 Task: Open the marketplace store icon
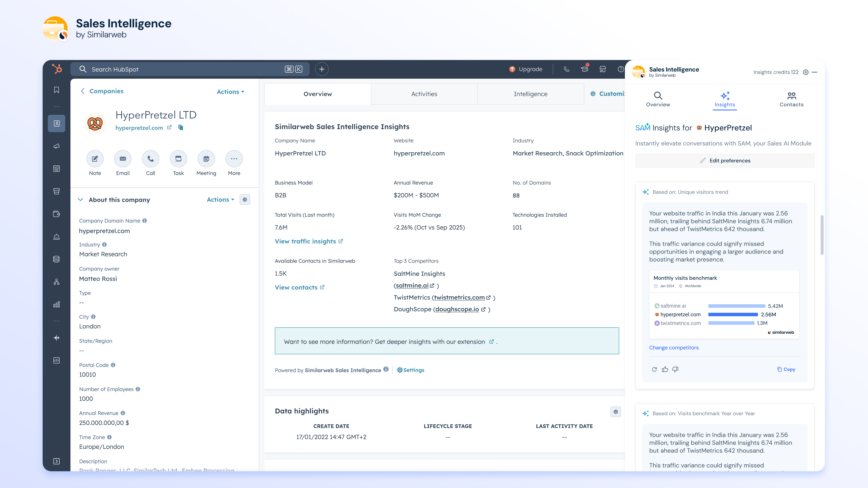[x=603, y=69]
